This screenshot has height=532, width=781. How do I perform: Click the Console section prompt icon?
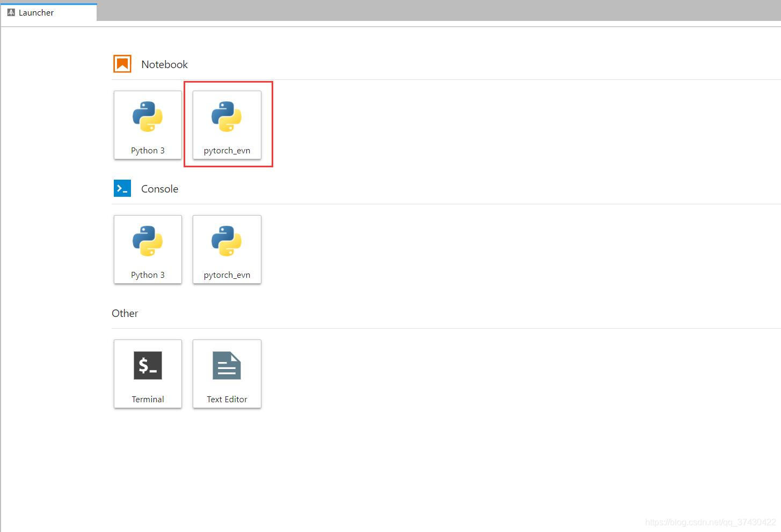click(122, 188)
